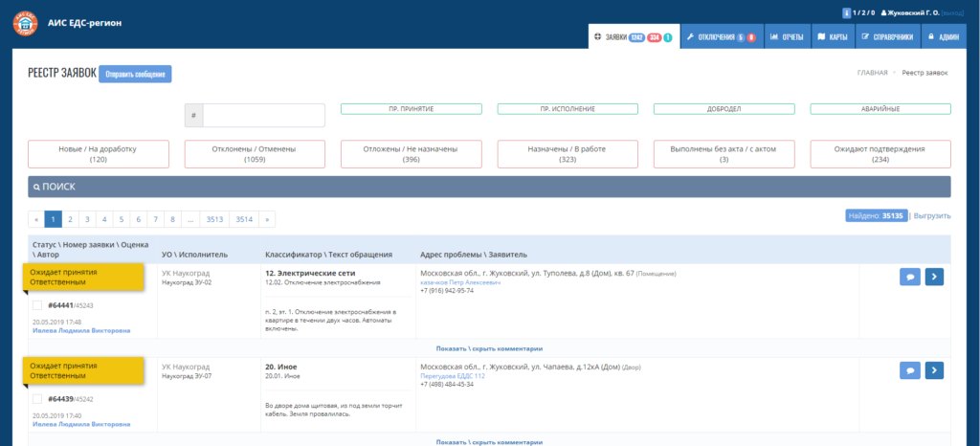Viewport: 980px width, 446px height.
Task: Click executor Наукоград ЭУ-07
Action: (x=187, y=377)
